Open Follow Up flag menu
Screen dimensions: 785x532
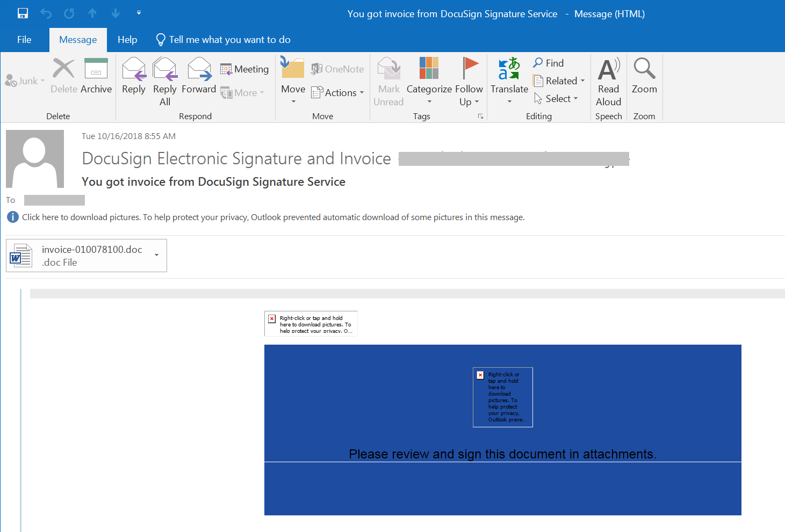[x=469, y=82]
